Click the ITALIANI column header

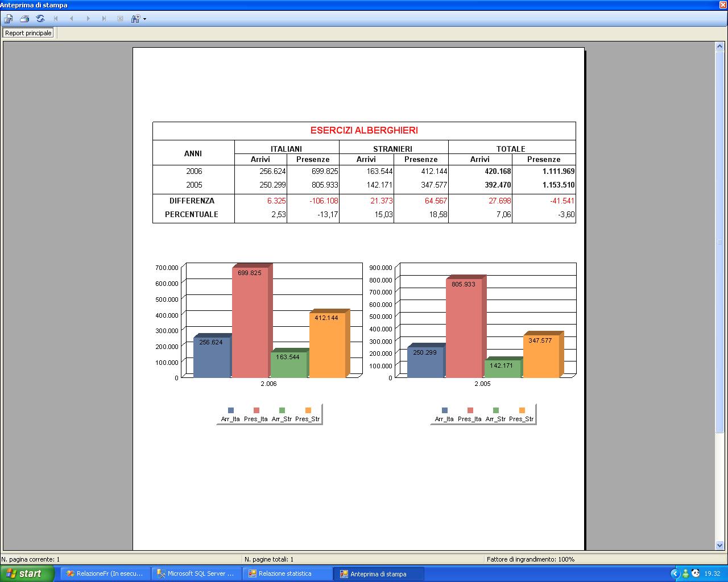(286, 149)
